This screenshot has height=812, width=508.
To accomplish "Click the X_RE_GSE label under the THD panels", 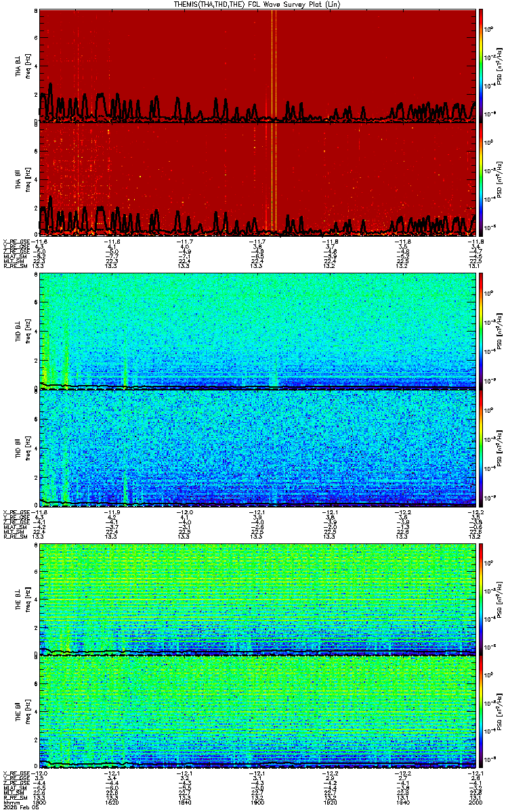I will pos(18,512).
